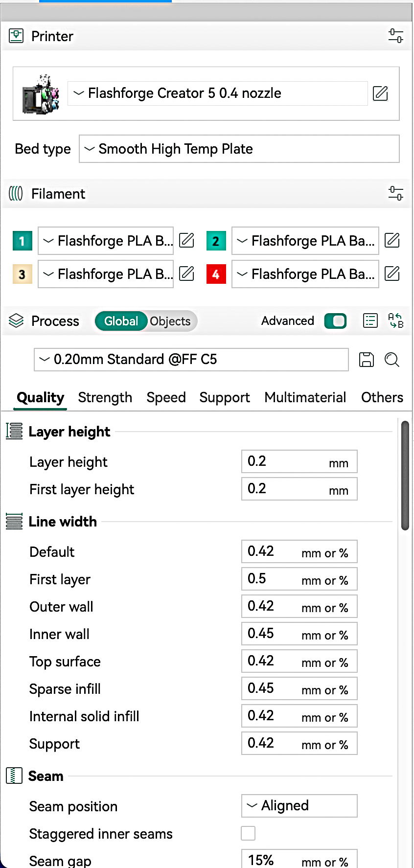Edit the Flashforge Creator 5 printer preset
The width and height of the screenshot is (414, 868).
coord(380,93)
